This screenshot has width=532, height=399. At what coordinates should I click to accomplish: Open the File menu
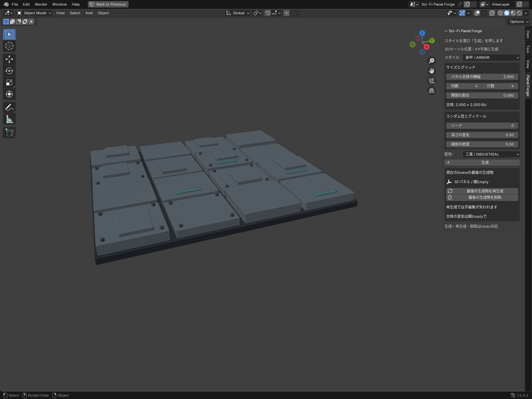click(15, 4)
